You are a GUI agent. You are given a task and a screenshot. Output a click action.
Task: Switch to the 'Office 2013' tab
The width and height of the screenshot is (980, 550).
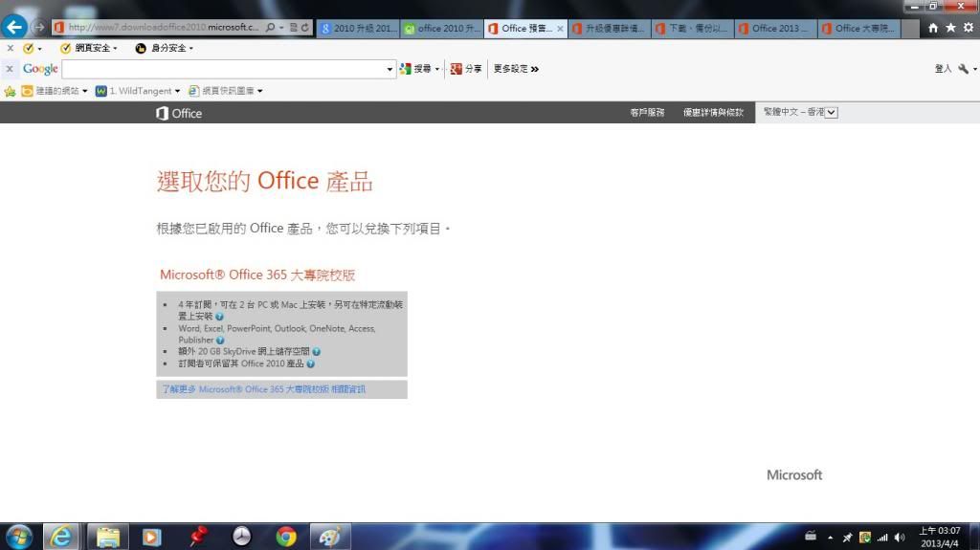click(776, 28)
